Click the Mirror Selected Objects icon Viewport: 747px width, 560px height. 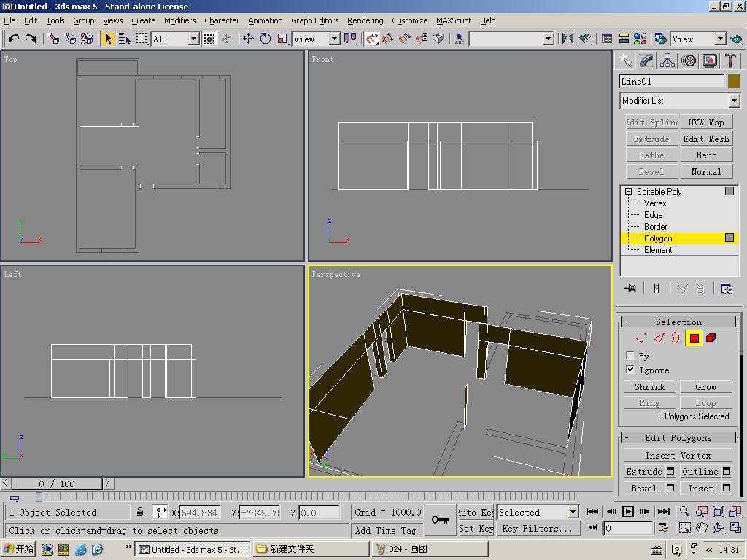pyautogui.click(x=568, y=39)
